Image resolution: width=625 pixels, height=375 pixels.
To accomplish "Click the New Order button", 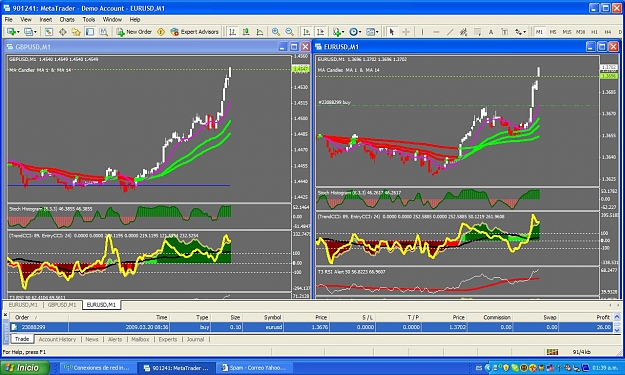I will (x=134, y=32).
